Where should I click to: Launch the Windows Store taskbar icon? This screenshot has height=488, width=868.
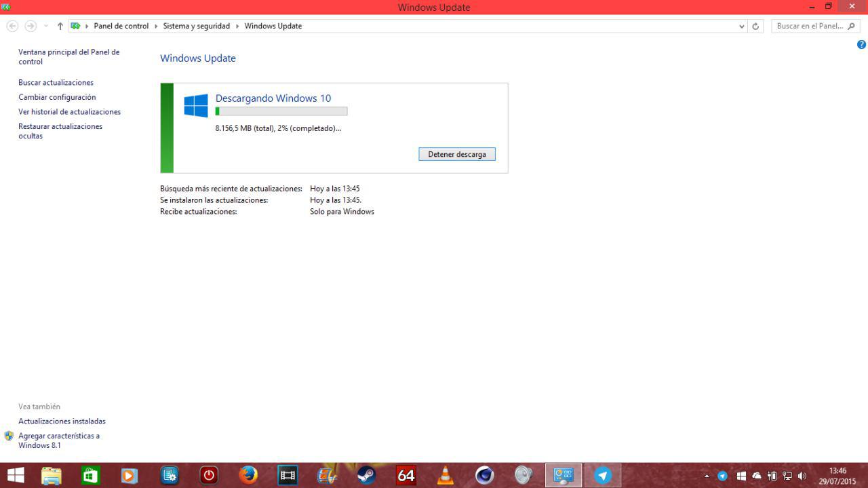(x=90, y=475)
